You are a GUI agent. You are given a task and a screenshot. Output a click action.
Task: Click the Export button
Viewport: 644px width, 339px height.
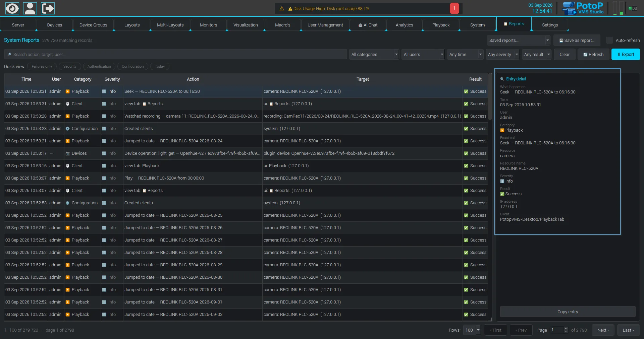click(626, 54)
